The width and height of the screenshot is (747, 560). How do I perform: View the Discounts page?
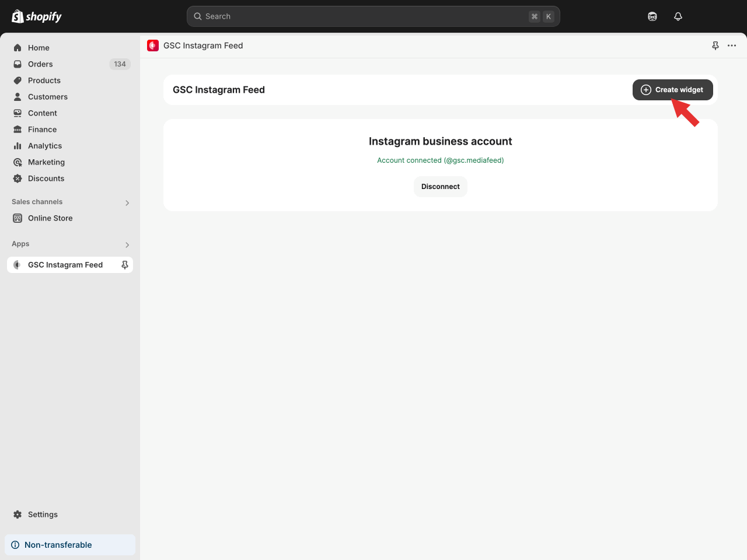(46, 178)
